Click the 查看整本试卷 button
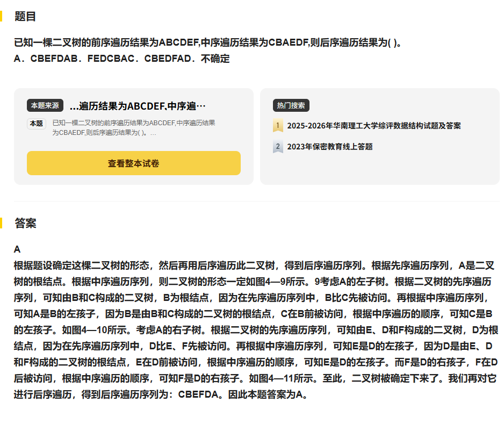This screenshot has width=504, height=424. click(133, 163)
